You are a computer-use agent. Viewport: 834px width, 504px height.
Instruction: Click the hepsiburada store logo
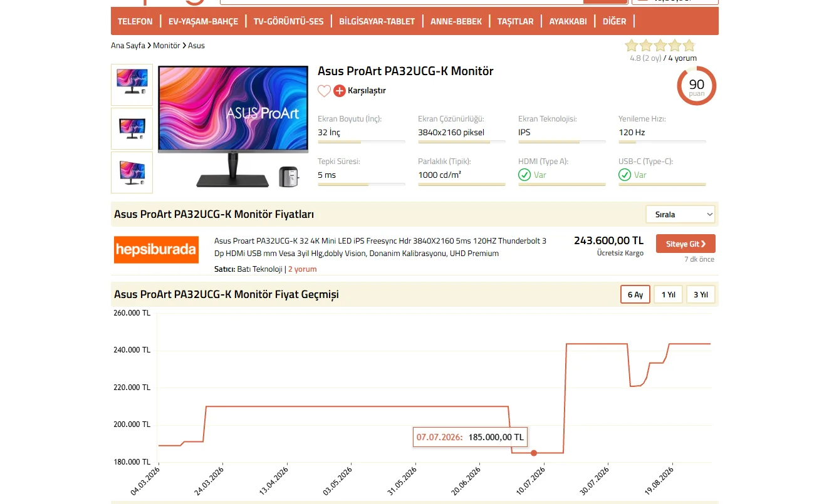pyautogui.click(x=156, y=250)
